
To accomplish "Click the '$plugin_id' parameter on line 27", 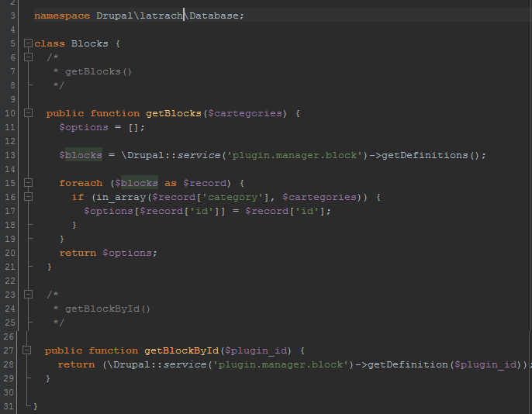I will coord(256,350).
